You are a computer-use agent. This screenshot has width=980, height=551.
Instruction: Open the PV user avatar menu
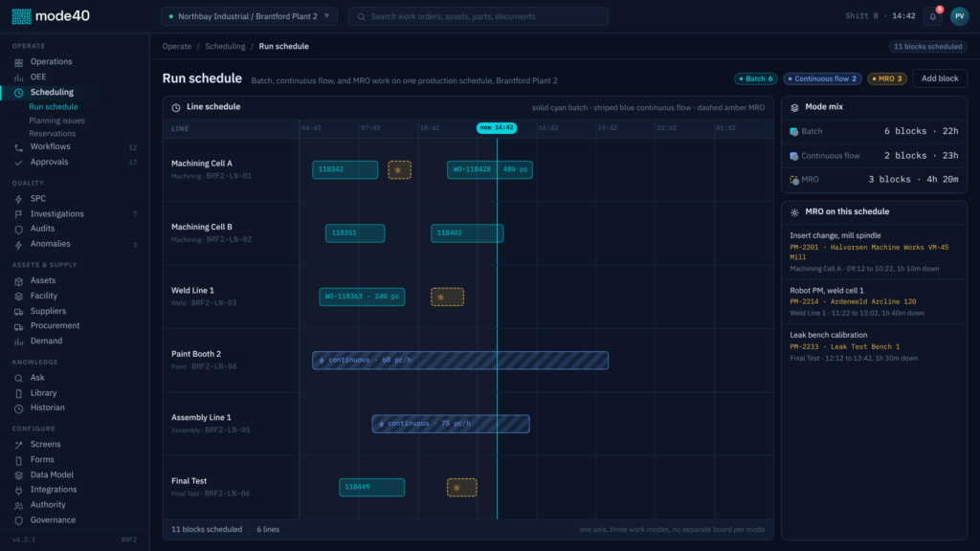point(959,16)
